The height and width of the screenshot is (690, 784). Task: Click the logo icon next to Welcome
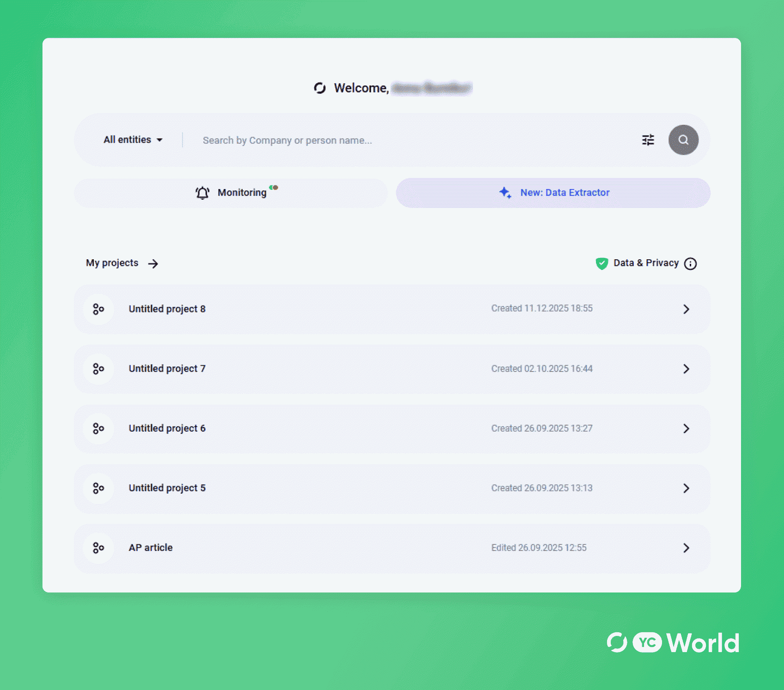click(x=321, y=88)
